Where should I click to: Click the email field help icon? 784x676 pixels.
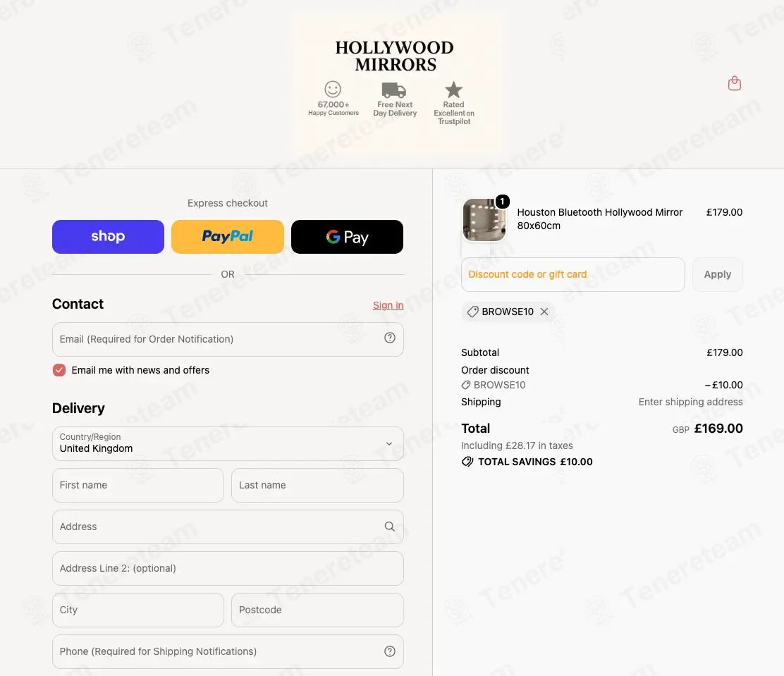click(389, 338)
